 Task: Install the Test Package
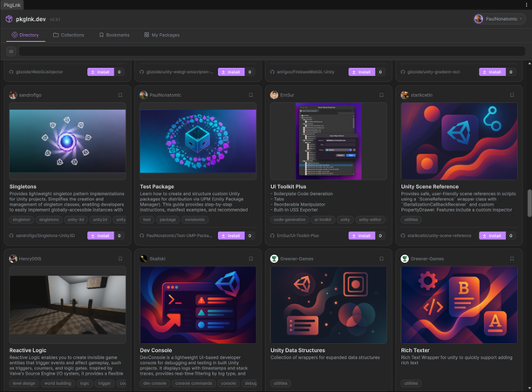[231, 235]
